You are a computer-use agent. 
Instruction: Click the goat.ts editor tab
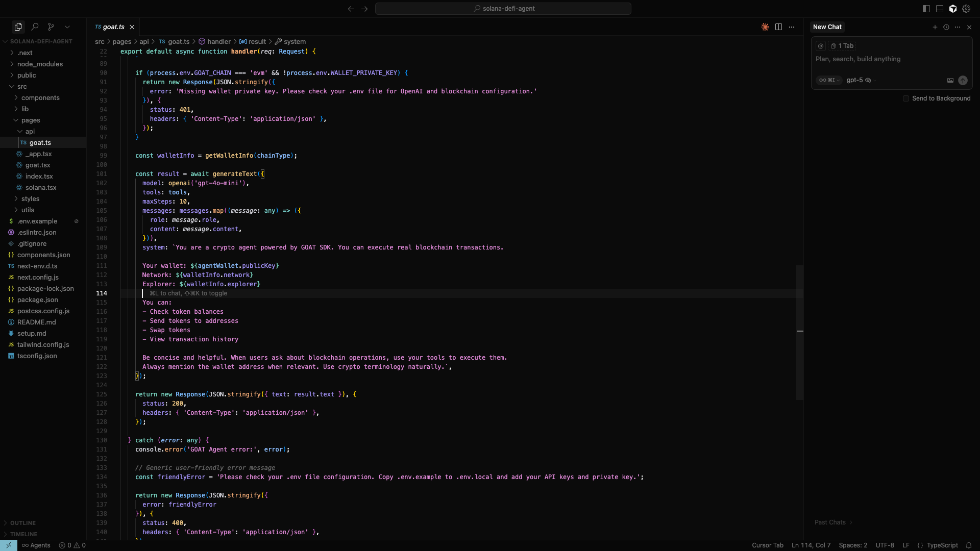tap(113, 27)
